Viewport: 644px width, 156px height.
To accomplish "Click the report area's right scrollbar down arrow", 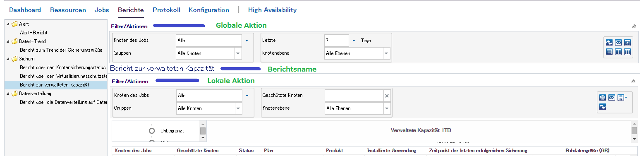I will click(634, 139).
